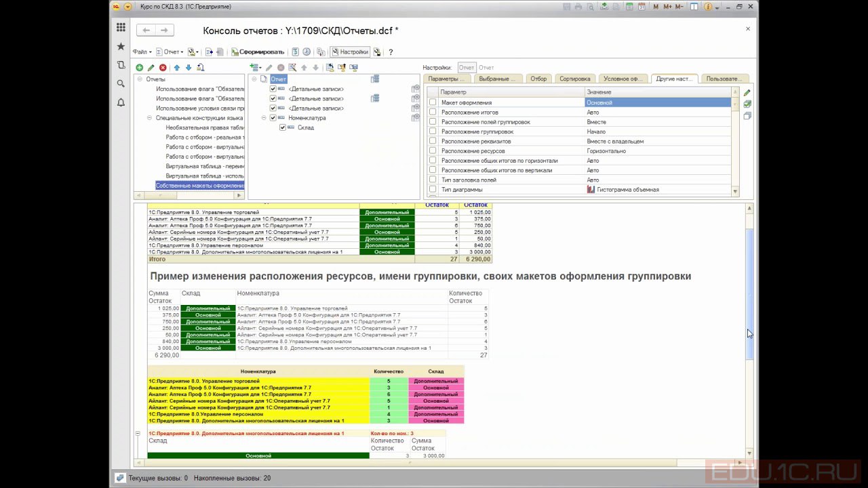Image resolution: width=868 pixels, height=488 pixels.
Task: Uncheck the Склад grouping checkbox
Action: [x=282, y=127]
